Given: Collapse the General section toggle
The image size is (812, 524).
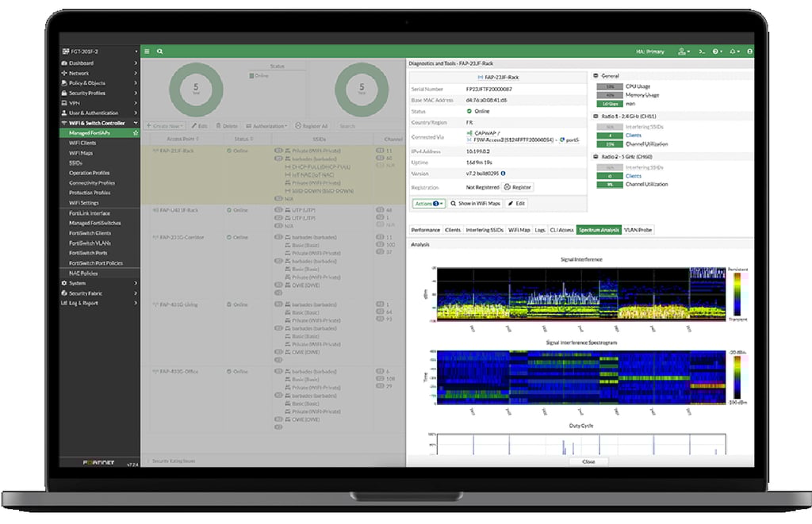Looking at the screenshot, I should (596, 76).
